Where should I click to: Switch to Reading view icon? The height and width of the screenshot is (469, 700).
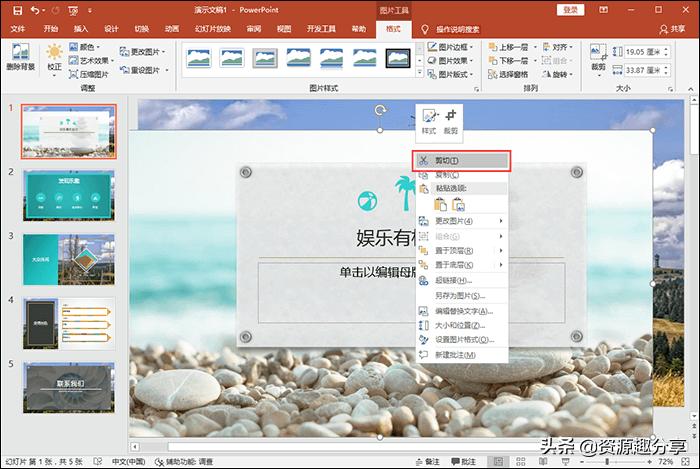tap(543, 461)
